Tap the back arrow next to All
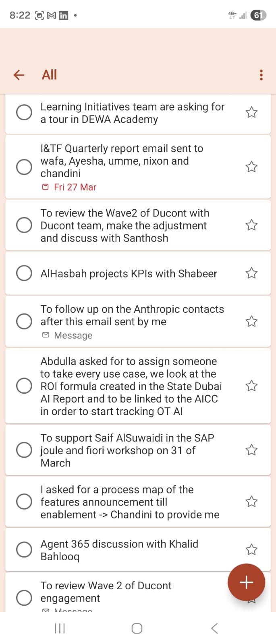276x644 pixels. [x=19, y=75]
